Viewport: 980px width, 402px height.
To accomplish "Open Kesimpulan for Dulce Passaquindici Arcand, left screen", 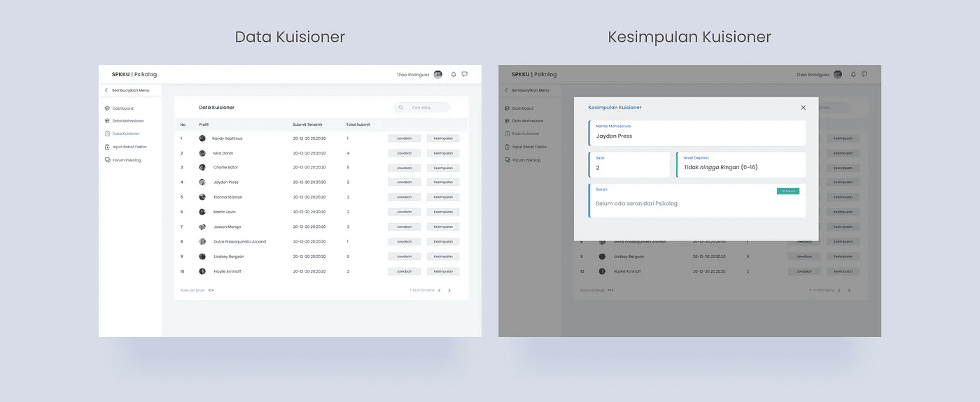I will [443, 242].
